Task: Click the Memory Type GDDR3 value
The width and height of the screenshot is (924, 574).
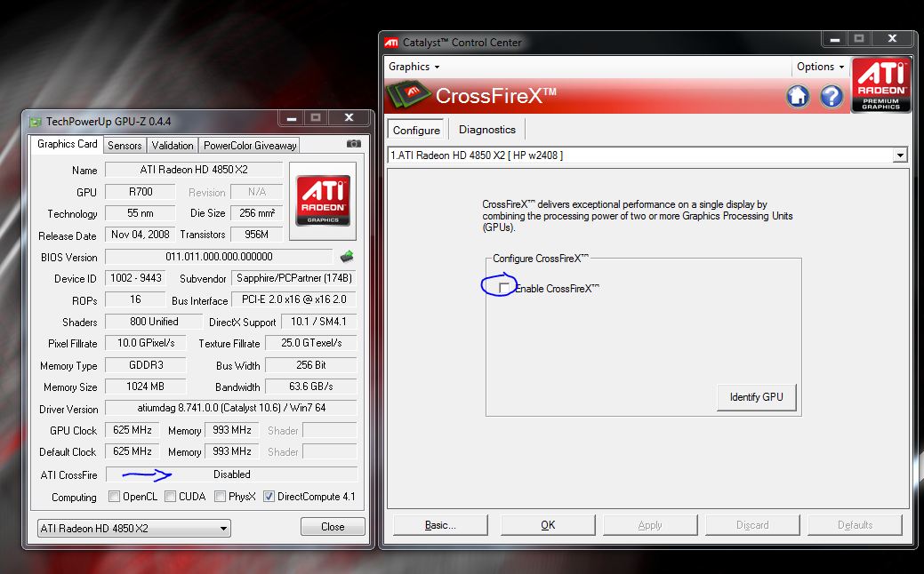Action: [146, 365]
